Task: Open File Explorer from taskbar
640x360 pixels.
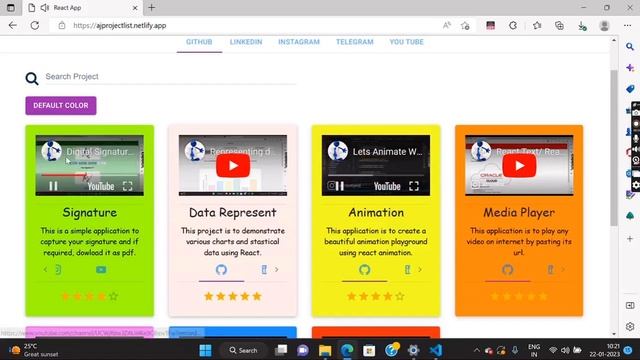Action: click(325, 350)
